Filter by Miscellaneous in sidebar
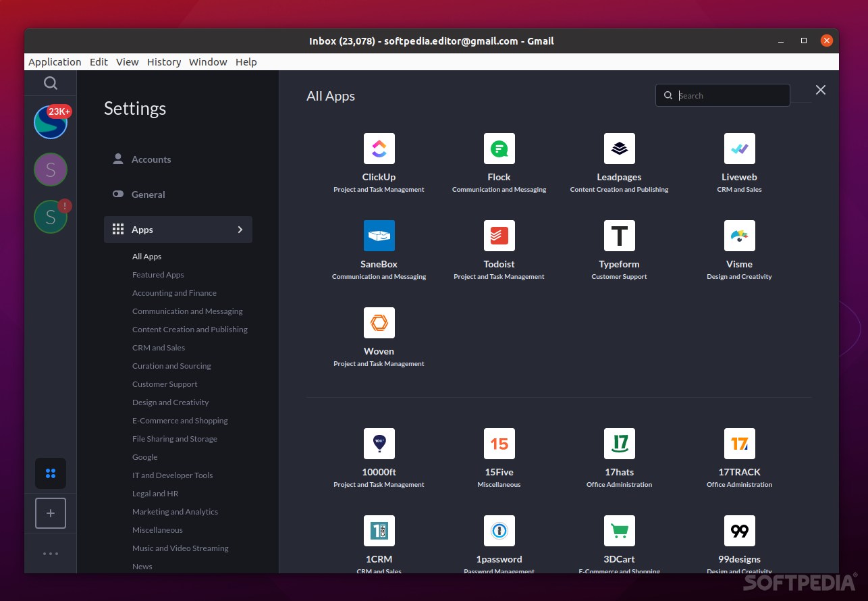The image size is (868, 601). click(x=157, y=530)
